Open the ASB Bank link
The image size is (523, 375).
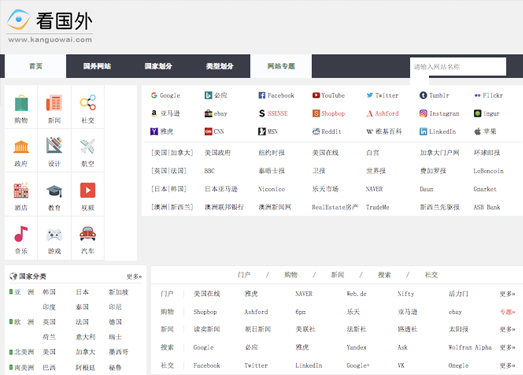point(487,207)
